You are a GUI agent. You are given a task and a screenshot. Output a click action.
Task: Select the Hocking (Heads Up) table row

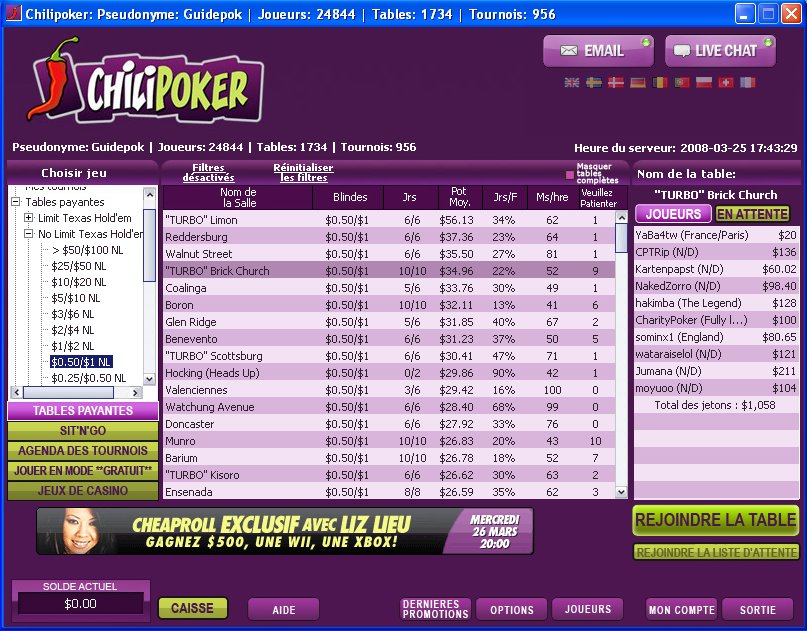(389, 373)
